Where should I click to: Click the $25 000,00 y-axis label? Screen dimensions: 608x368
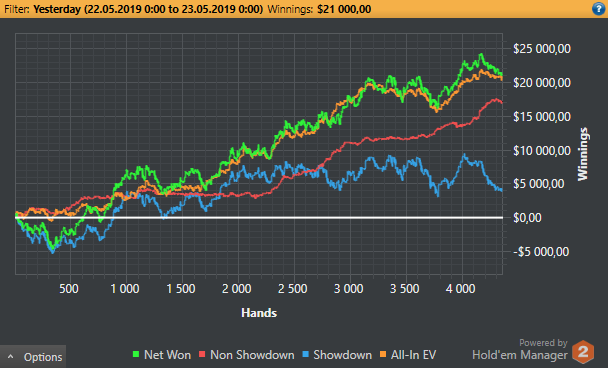[x=542, y=49]
